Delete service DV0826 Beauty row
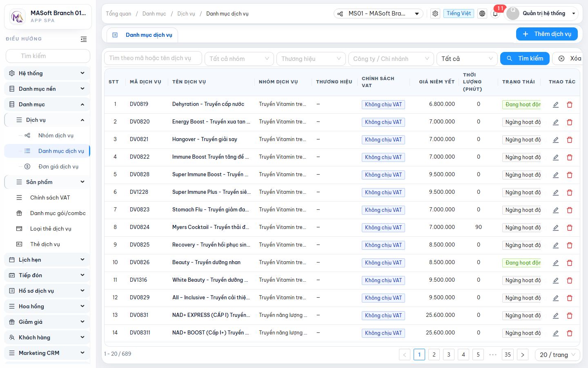Screen dimensions: 588x368 click(x=570, y=263)
